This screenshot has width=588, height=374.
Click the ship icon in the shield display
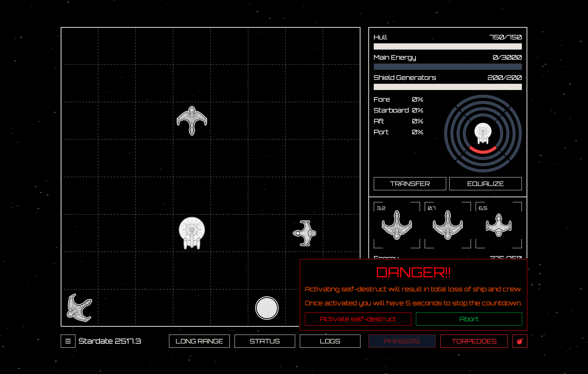483,133
